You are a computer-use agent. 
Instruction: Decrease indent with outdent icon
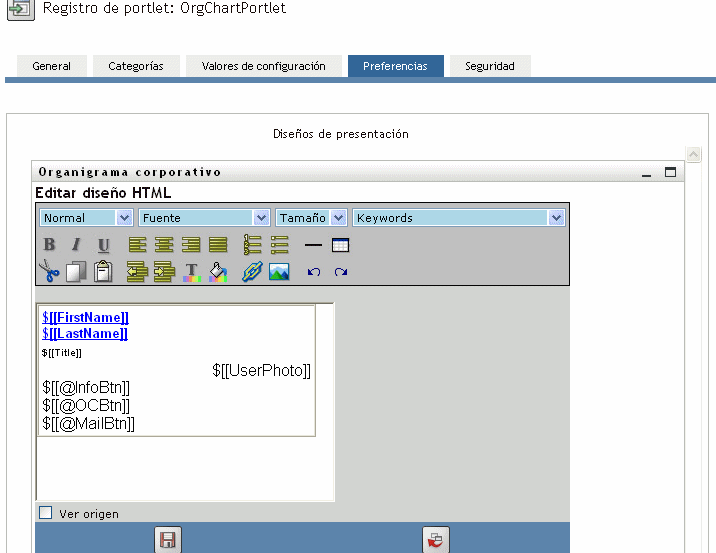tap(137, 272)
